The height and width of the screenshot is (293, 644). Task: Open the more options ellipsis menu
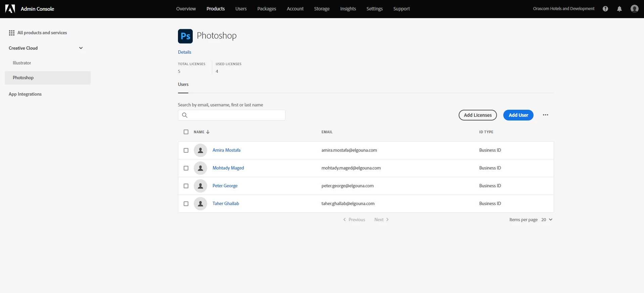click(x=546, y=115)
